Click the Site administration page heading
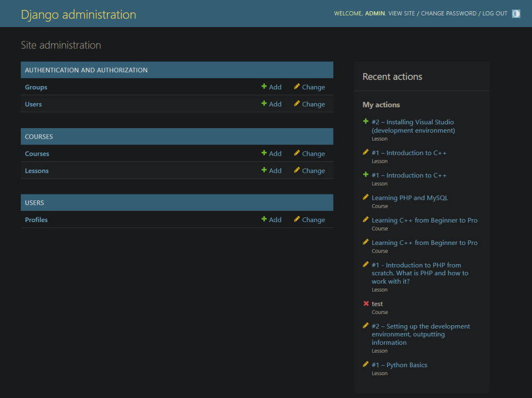 61,45
